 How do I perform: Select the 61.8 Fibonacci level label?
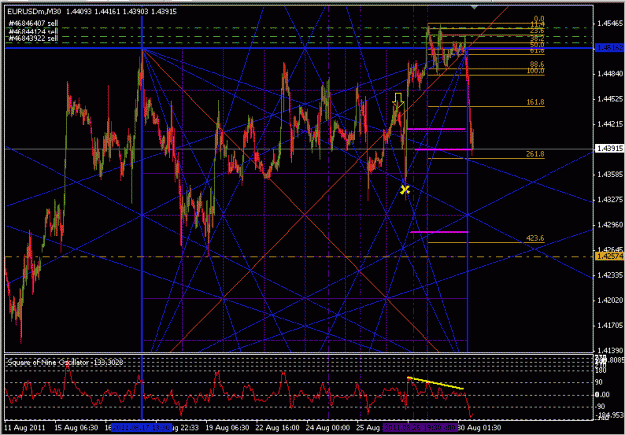click(537, 51)
